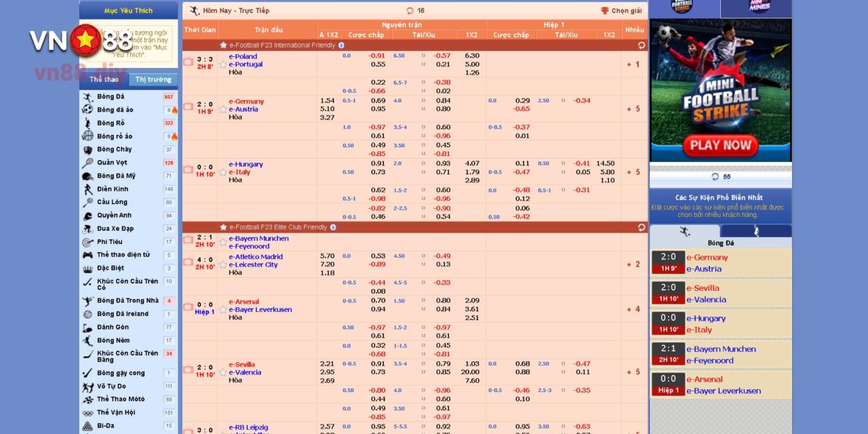Click the Bóng Đá Mỹ helmet icon
Image resolution: width=868 pixels, height=434 pixels.
(x=87, y=176)
